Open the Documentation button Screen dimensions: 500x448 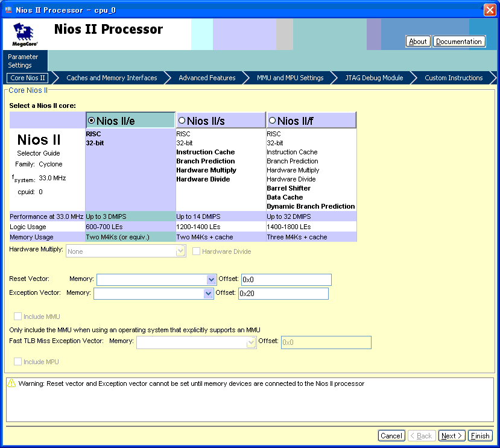(458, 42)
